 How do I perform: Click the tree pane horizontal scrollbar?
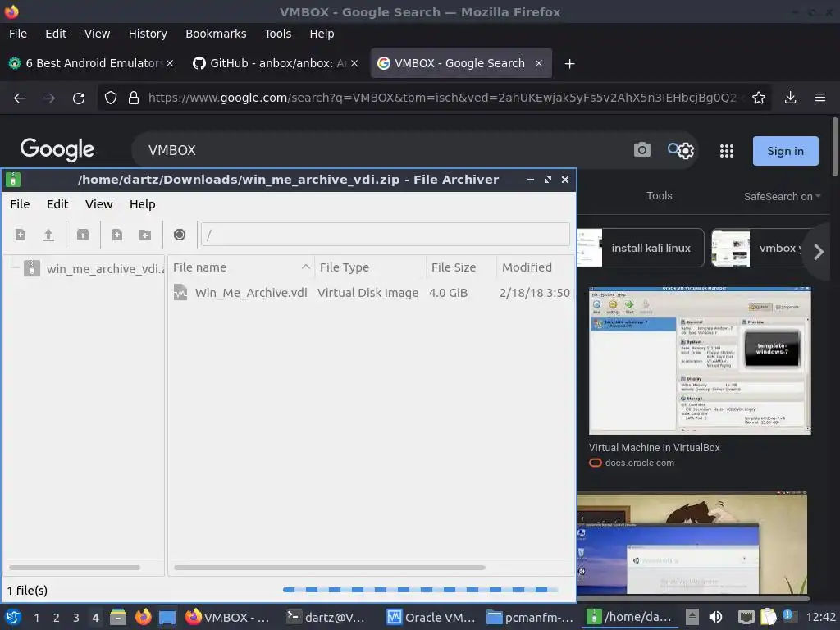tap(75, 568)
